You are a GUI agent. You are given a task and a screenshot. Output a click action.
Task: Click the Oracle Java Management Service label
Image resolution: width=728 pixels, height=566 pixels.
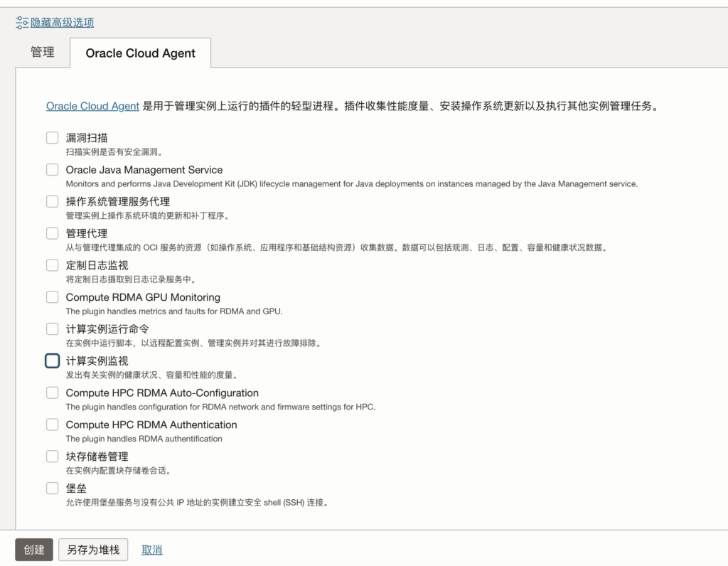click(144, 170)
